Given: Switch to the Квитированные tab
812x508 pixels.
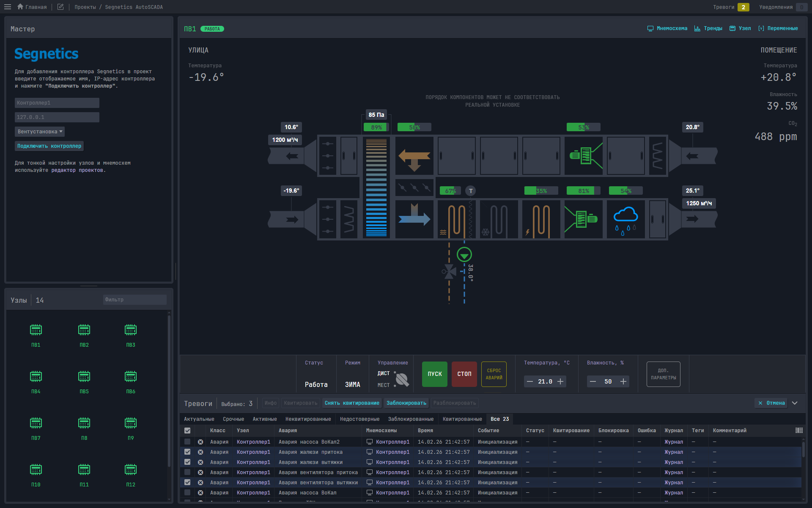Looking at the screenshot, I should pos(462,419).
